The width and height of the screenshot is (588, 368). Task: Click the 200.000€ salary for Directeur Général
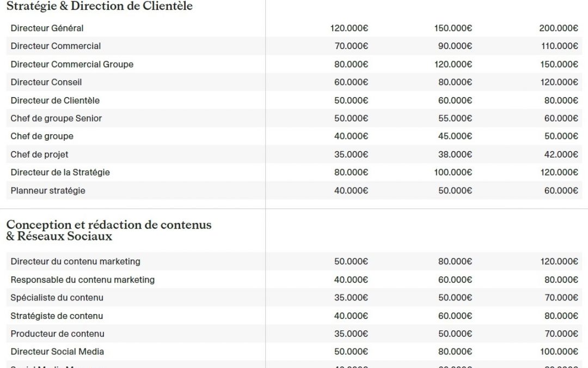[559, 28]
